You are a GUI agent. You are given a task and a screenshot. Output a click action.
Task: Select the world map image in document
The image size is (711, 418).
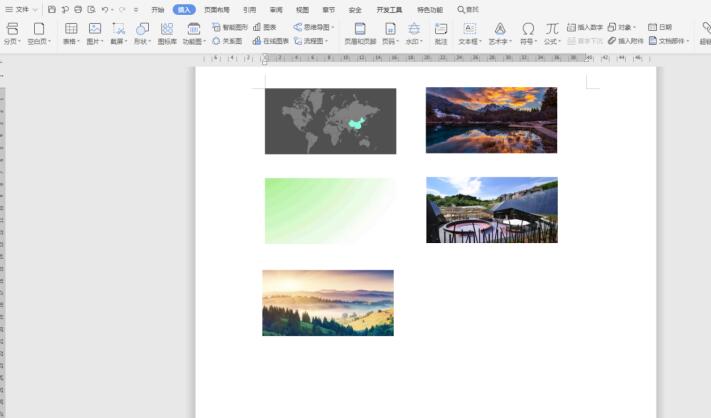click(330, 121)
